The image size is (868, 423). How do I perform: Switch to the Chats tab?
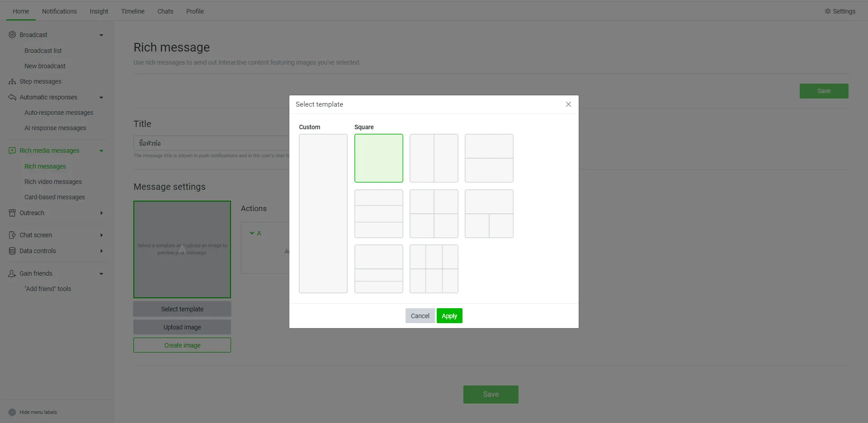[x=165, y=11]
